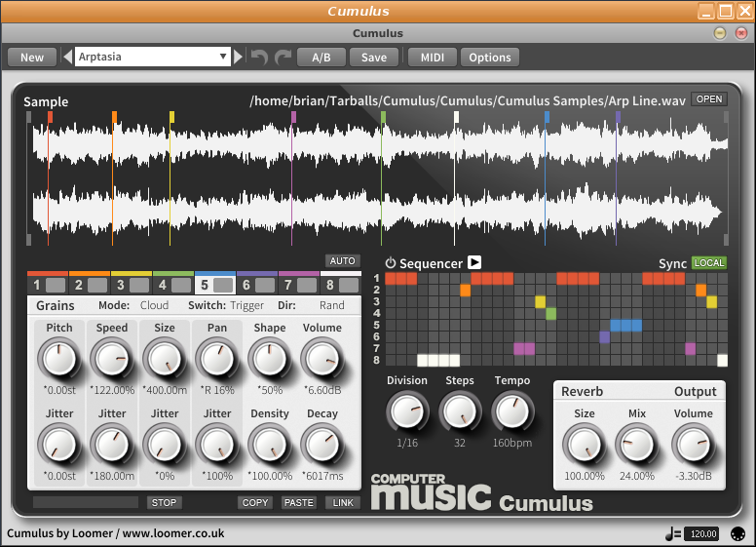The image size is (756, 547).
Task: Start the sequencer with play button
Action: tap(474, 262)
